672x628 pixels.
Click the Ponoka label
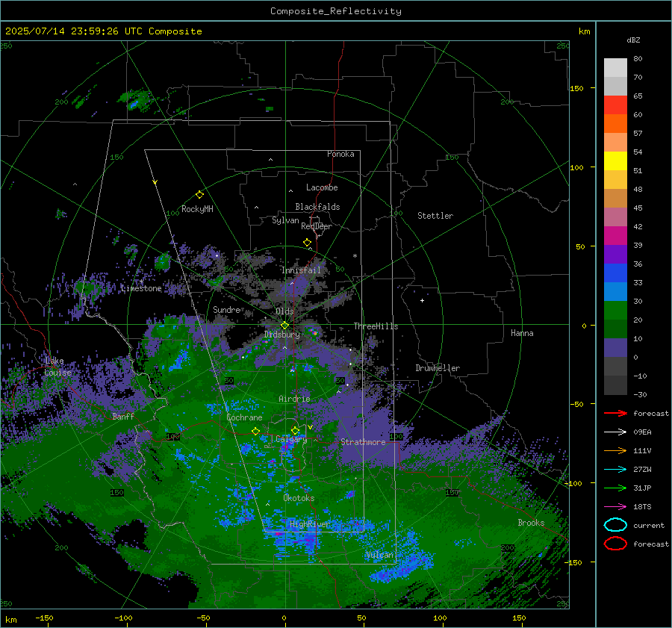coord(340,154)
